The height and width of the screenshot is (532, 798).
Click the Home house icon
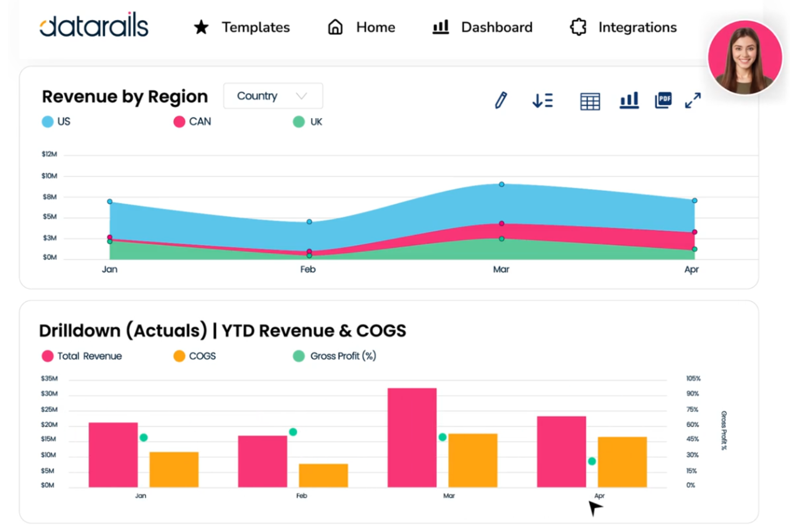(x=335, y=27)
